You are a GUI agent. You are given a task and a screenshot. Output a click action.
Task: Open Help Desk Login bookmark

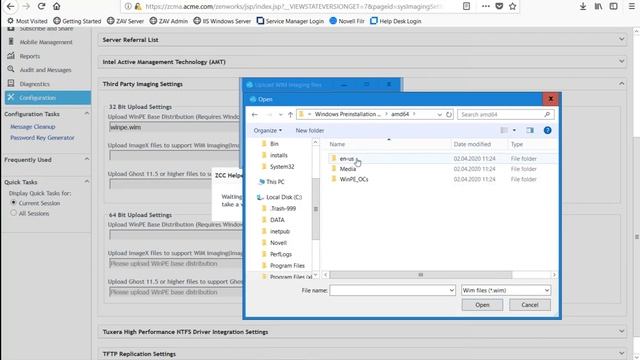(396, 21)
